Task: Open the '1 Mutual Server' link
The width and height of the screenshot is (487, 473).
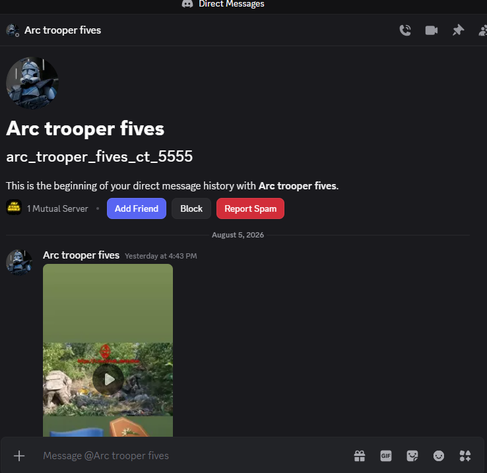Action: [57, 209]
